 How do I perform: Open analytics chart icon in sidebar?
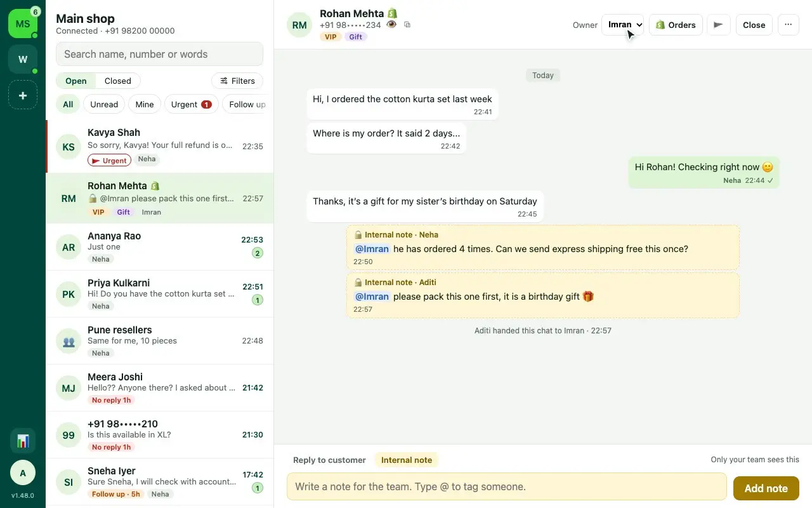pyautogui.click(x=23, y=440)
